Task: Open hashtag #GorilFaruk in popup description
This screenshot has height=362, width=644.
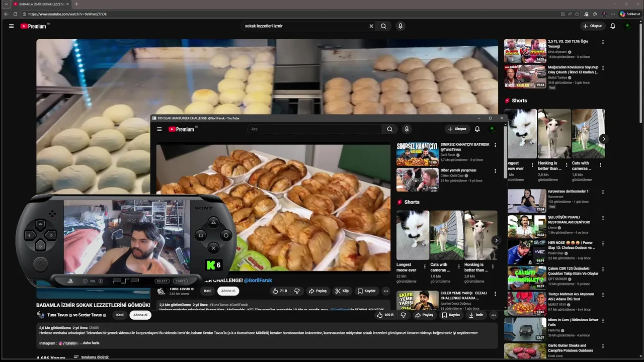Action: point(239,305)
